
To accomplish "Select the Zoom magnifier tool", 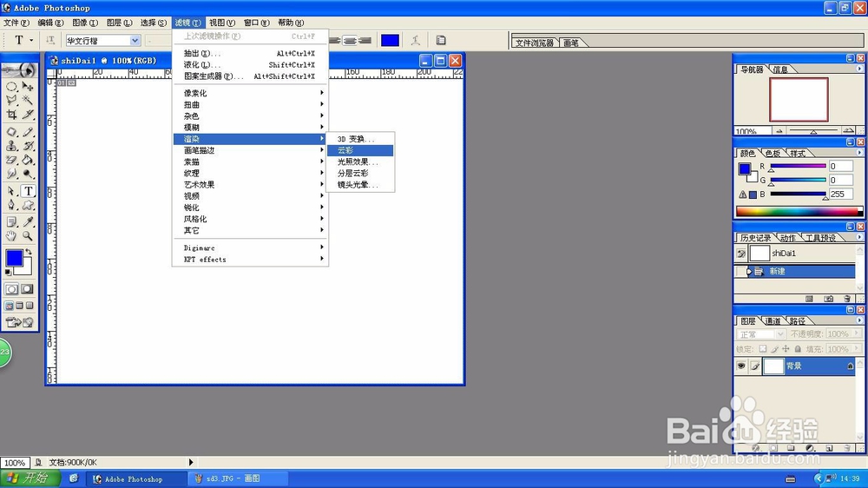I will pos(28,236).
